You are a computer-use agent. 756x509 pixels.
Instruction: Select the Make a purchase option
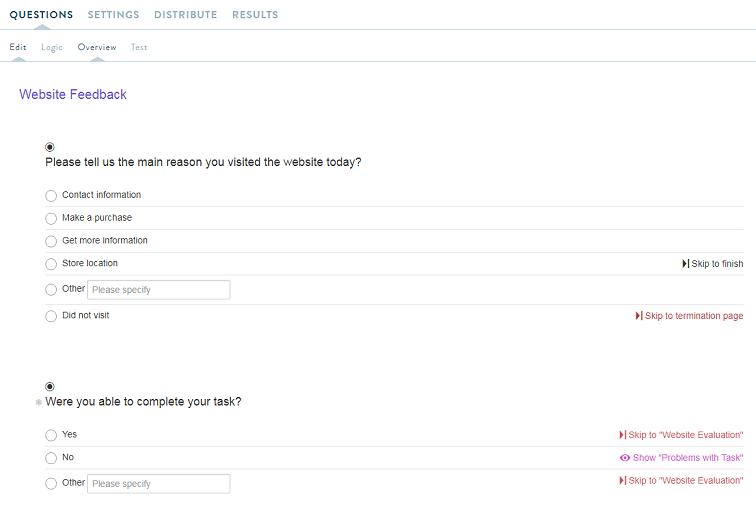(x=51, y=218)
